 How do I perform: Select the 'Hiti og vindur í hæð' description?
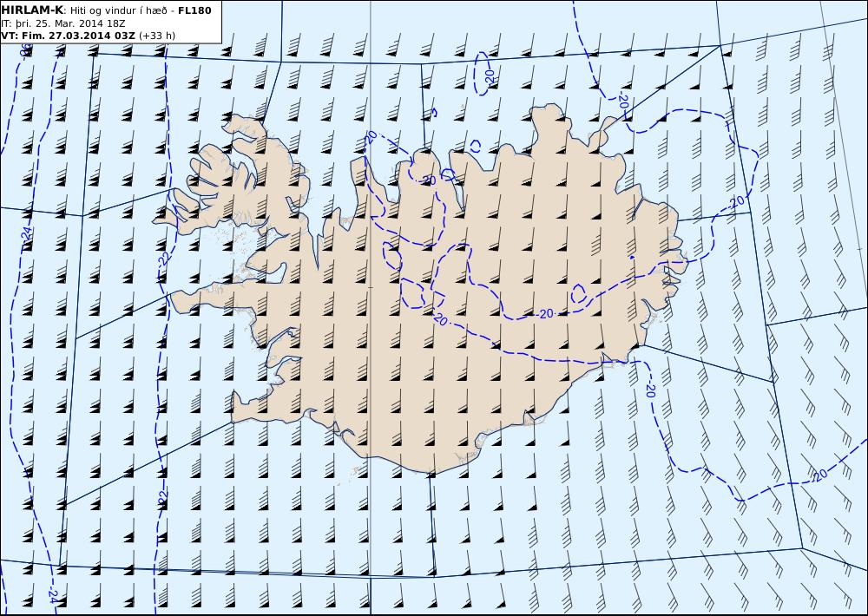118,10
